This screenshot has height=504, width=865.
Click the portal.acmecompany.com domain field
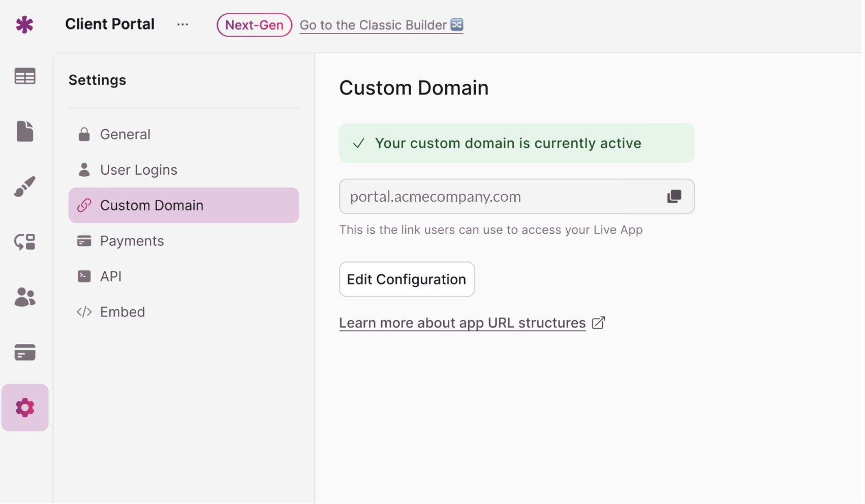pos(498,197)
